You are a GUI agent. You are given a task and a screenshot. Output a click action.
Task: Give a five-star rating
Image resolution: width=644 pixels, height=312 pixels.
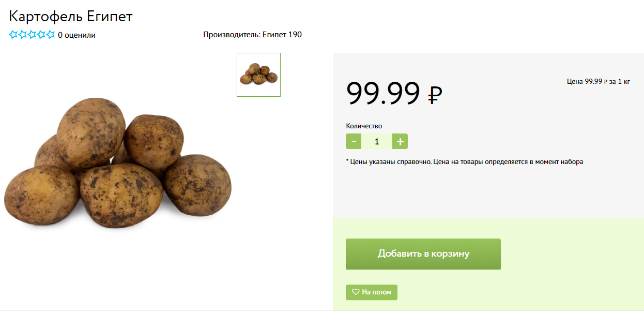tap(50, 35)
